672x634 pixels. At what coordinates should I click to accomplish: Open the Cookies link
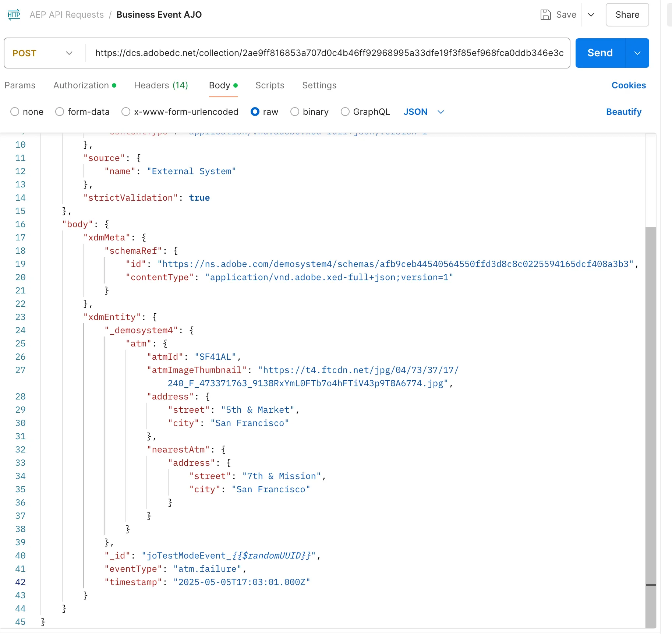pyautogui.click(x=629, y=85)
